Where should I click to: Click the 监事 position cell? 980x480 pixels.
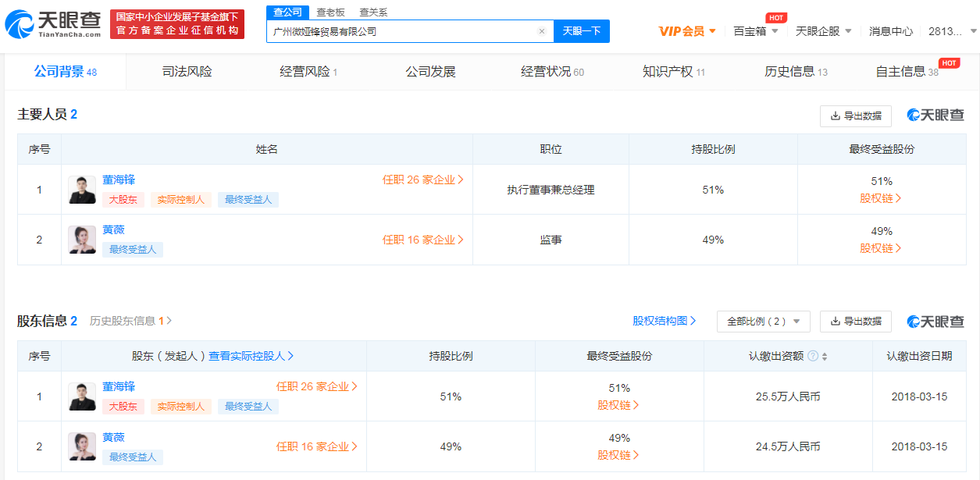(x=551, y=240)
